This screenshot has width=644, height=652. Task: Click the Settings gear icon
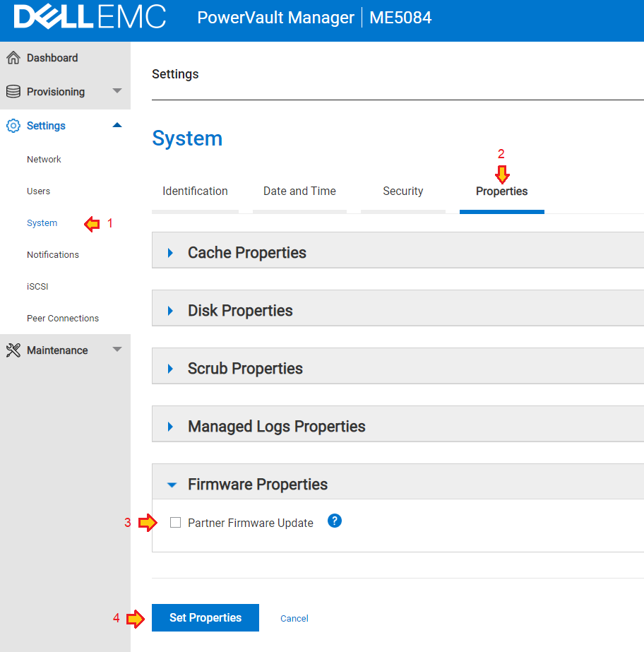13,126
